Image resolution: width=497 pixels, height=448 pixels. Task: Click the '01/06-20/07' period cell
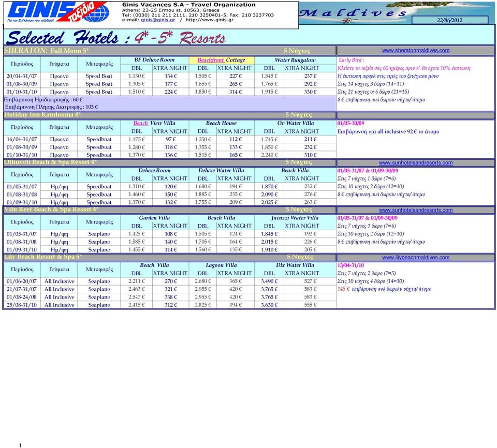[22, 281]
